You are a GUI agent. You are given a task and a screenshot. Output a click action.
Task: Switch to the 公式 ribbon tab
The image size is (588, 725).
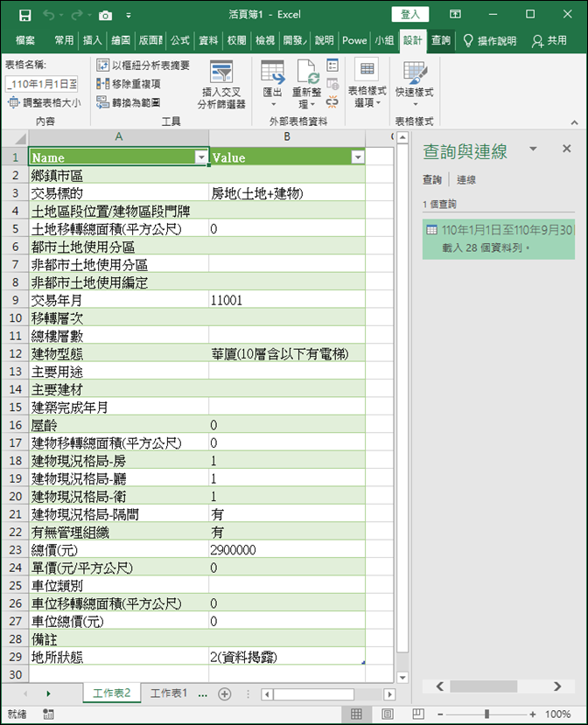(x=180, y=41)
